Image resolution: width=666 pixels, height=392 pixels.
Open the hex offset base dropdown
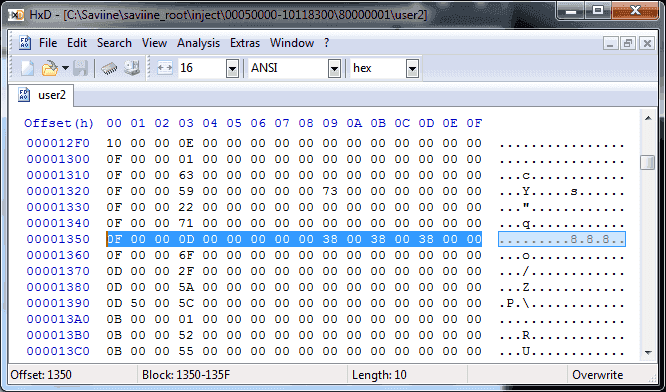pyautogui.click(x=412, y=68)
